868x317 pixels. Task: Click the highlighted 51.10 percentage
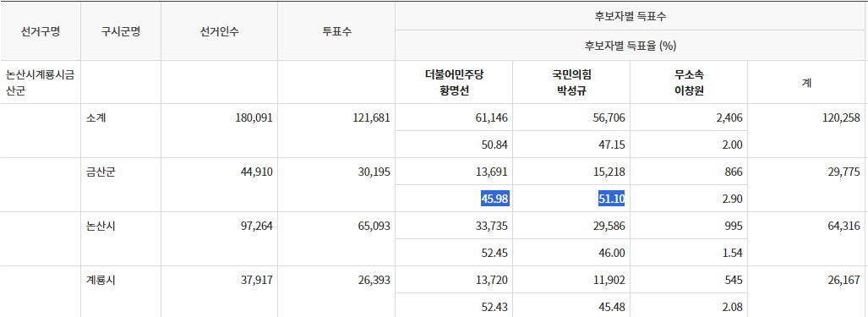[x=612, y=199]
